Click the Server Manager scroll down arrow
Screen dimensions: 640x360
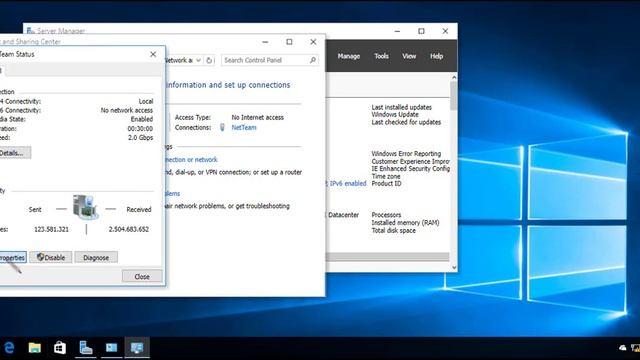click(454, 267)
